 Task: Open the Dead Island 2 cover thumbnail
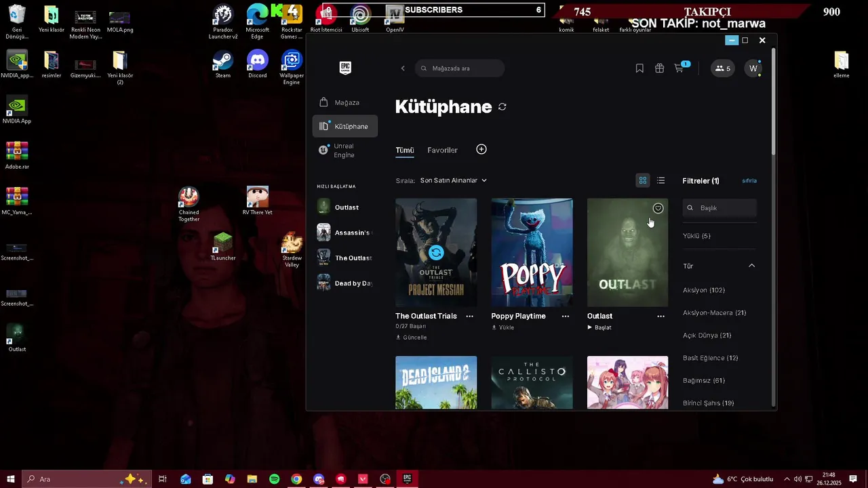tap(436, 383)
